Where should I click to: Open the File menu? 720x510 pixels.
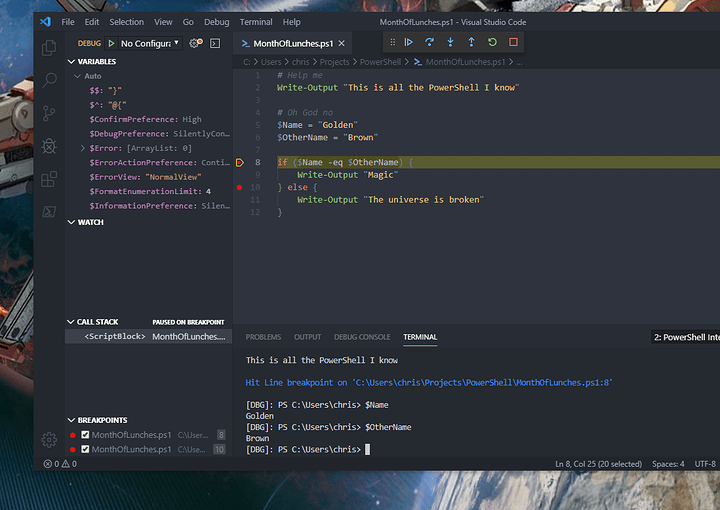(x=68, y=22)
